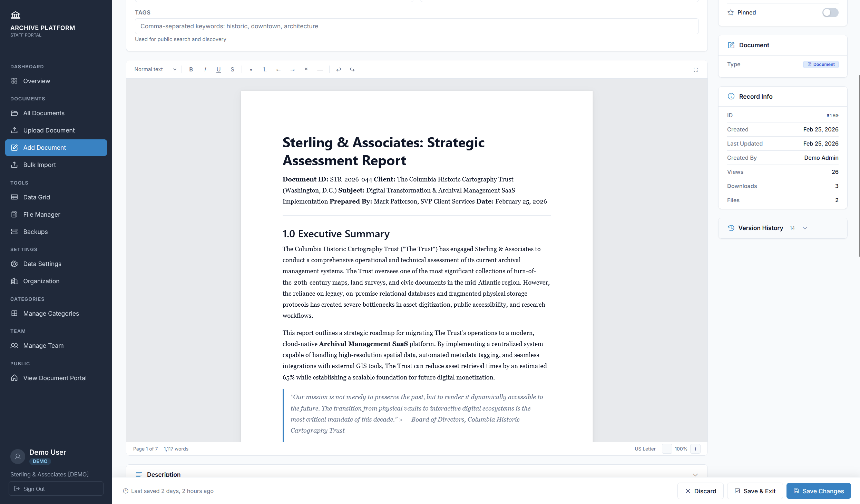Insert a numbered list
860x504 pixels.
[264, 69]
